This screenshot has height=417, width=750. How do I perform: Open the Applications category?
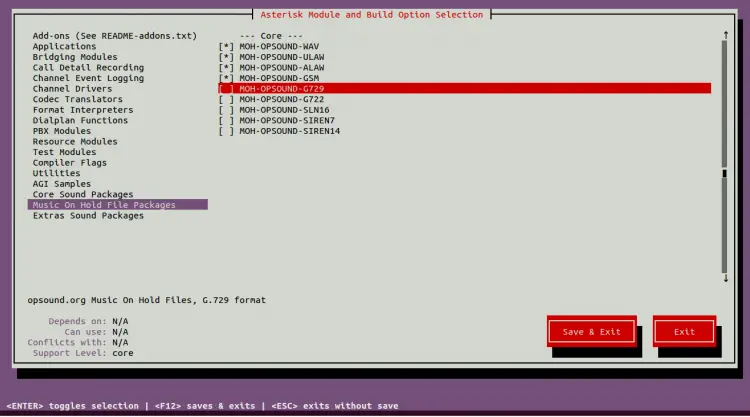pyautogui.click(x=64, y=46)
